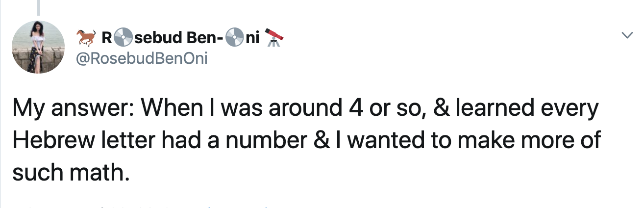The height and width of the screenshot is (208, 644).
Task: Click the first CD emoji in Rosebud
Action: [125, 37]
